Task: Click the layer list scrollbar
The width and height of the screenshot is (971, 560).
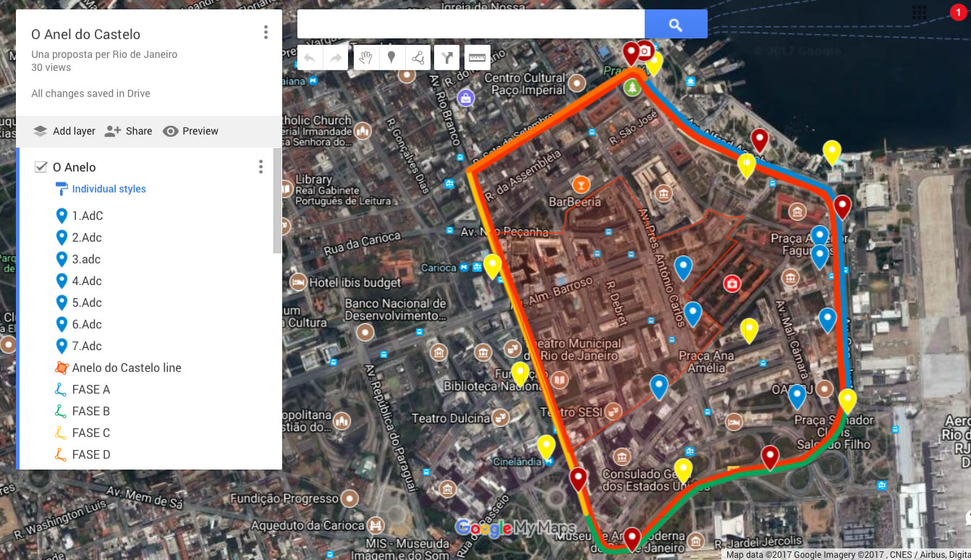Action: point(277,203)
